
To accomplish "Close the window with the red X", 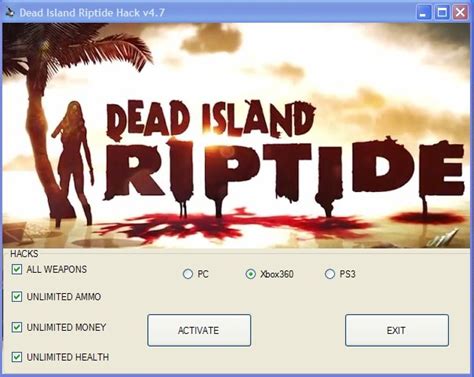I will point(460,13).
